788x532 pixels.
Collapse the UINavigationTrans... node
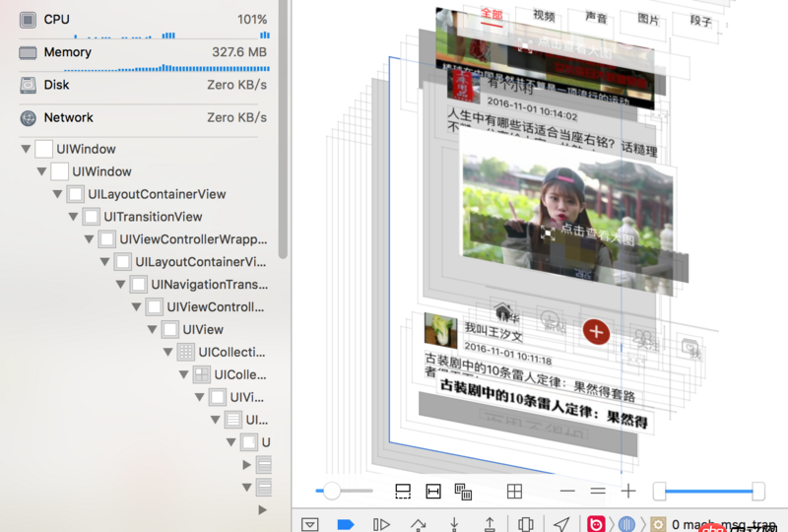pyautogui.click(x=120, y=285)
